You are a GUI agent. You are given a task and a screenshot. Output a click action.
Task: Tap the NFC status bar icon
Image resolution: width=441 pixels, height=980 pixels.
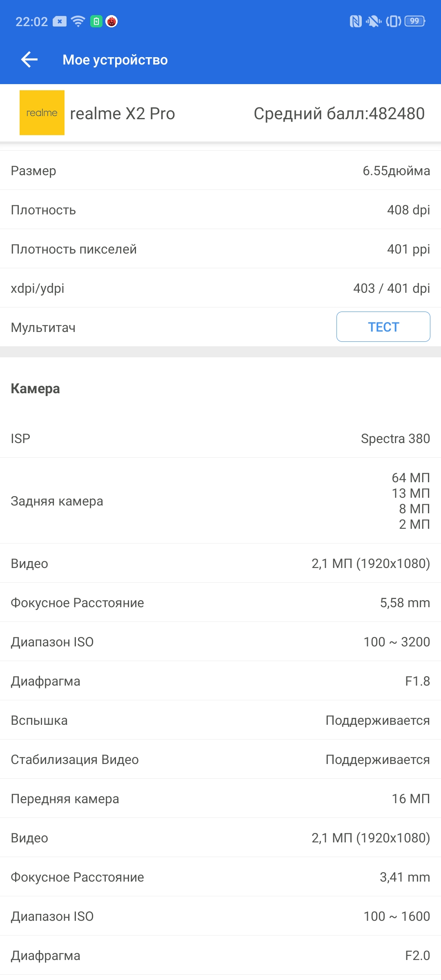[x=356, y=21]
